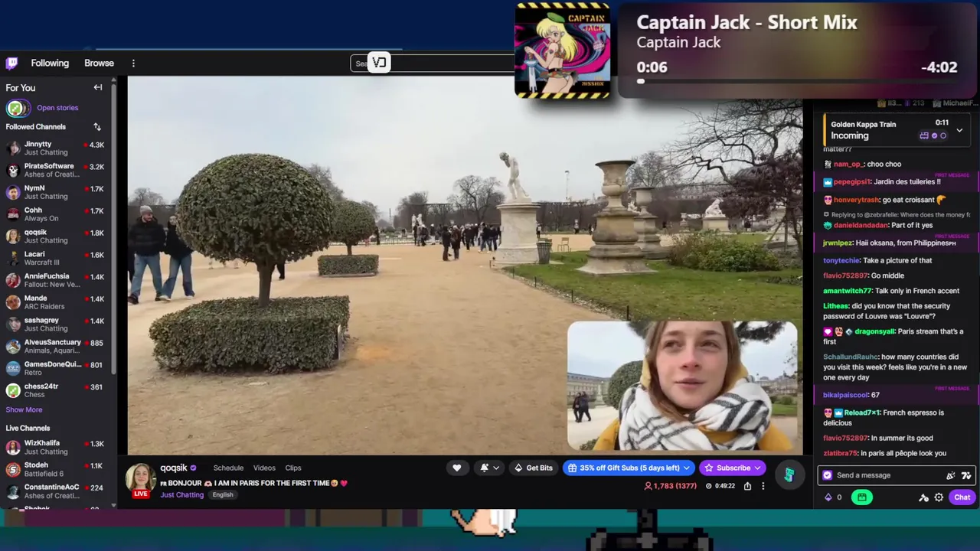Open AlveusSanctuary channel in sidebar
This screenshot has width=980, height=551.
pos(55,347)
